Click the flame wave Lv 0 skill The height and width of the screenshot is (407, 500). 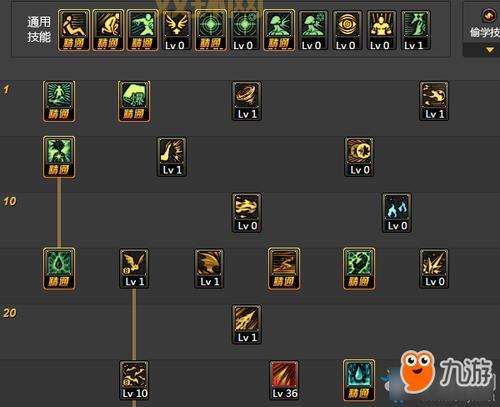(x=247, y=213)
